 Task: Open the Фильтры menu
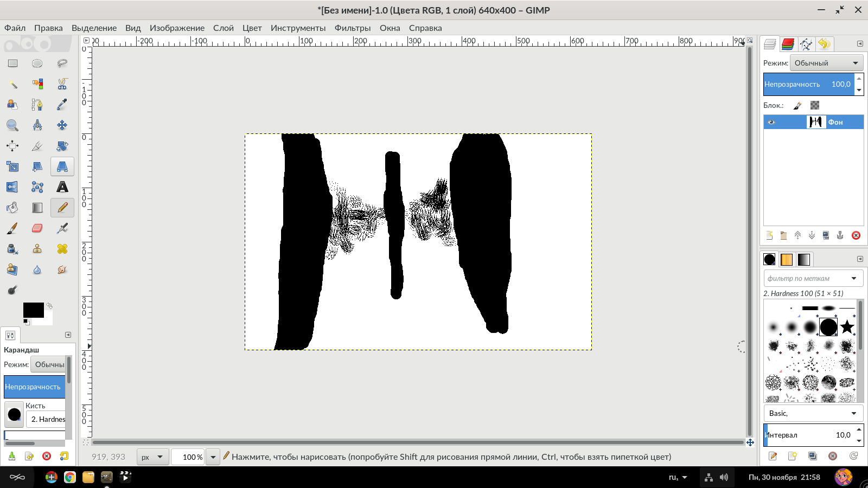click(353, 28)
